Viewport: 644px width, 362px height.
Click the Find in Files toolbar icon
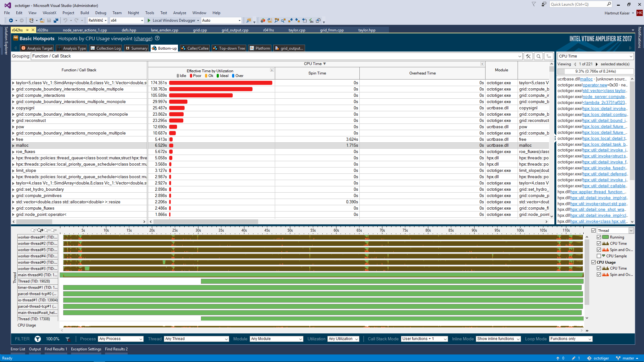249,20
